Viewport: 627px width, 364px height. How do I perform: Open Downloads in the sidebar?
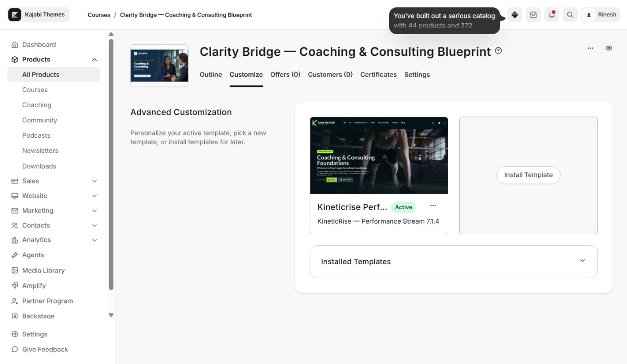[x=39, y=166]
